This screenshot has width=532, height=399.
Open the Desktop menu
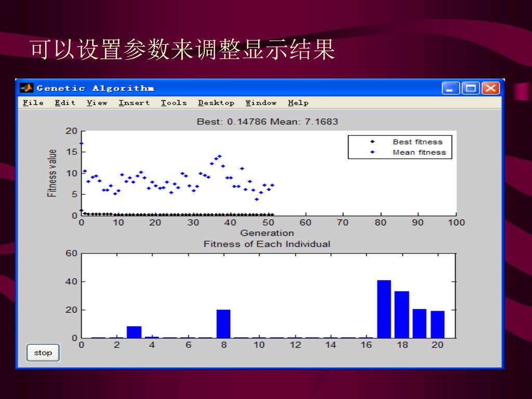pyautogui.click(x=216, y=103)
